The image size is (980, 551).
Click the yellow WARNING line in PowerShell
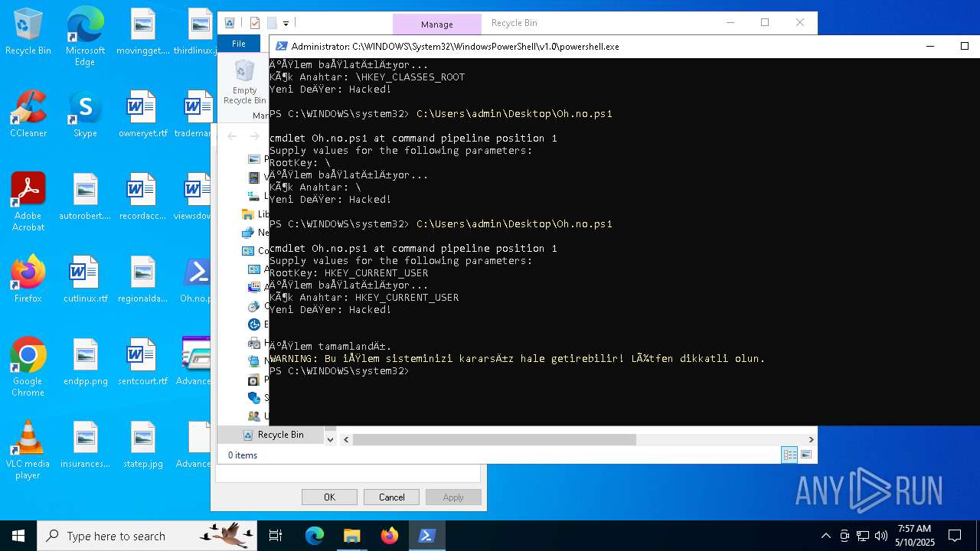pos(518,359)
